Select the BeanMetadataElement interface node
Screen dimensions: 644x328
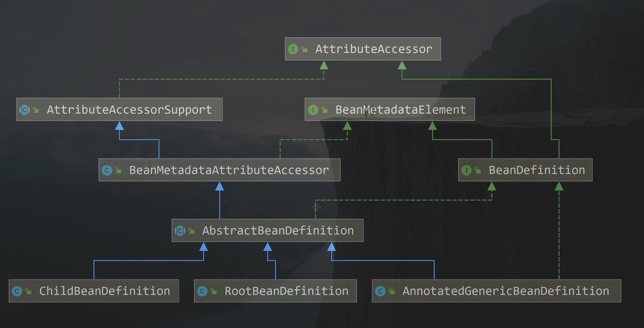[x=401, y=109]
